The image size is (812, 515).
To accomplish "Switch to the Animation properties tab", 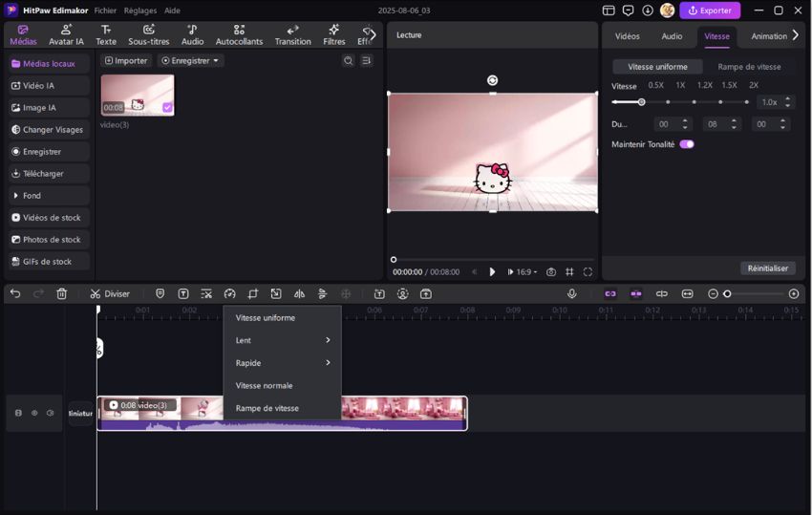I will [769, 36].
